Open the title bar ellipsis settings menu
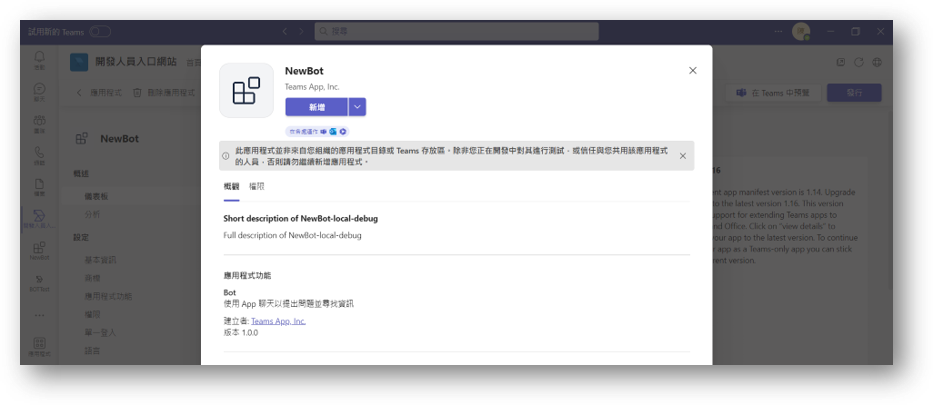The width and height of the screenshot is (933, 405). coord(778,32)
